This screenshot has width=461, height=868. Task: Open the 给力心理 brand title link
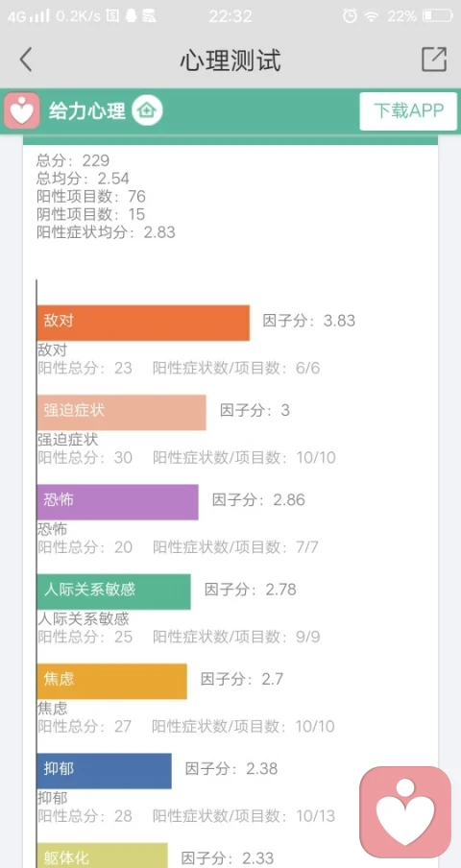87,110
